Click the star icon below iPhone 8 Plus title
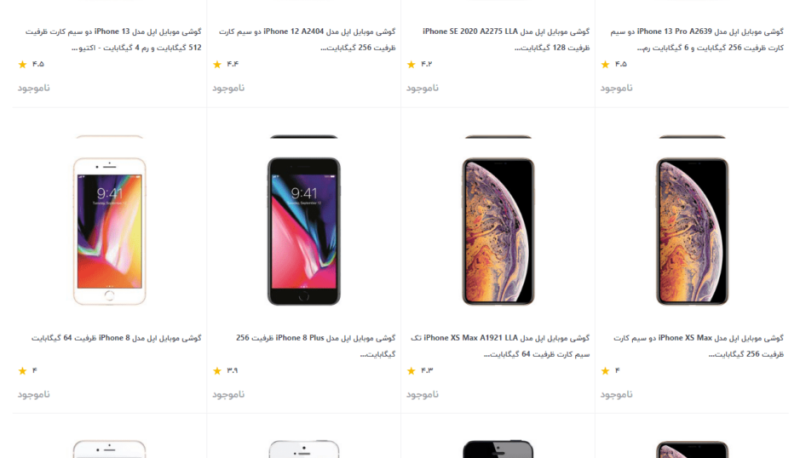Screen dimensions: 800x458 [x=217, y=371]
